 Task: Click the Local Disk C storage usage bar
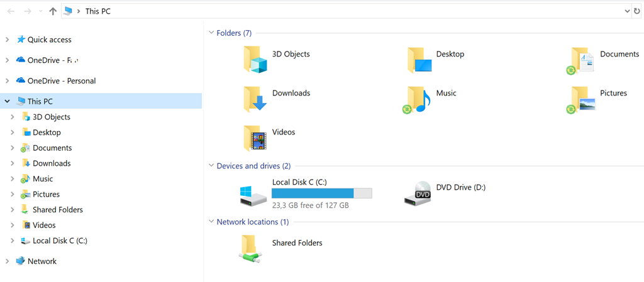tap(321, 193)
